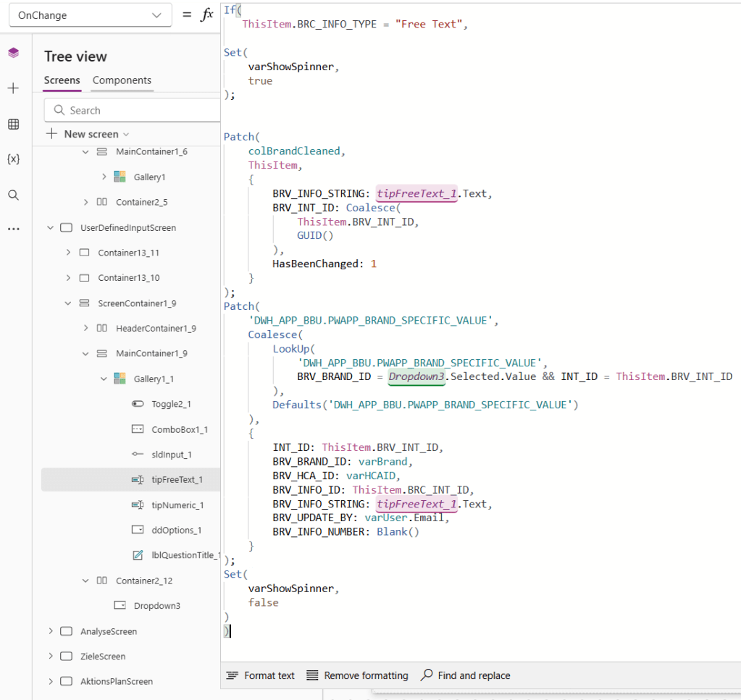Image resolution: width=741 pixels, height=700 pixels.
Task: Open the Data table icon in sidebar
Action: 13,125
